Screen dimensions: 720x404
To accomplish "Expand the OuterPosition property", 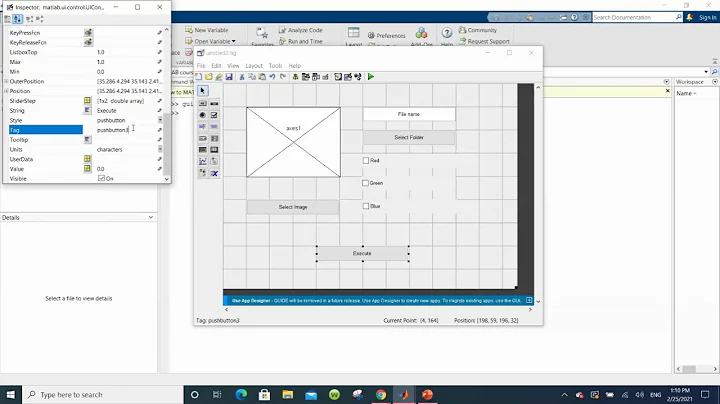I will 6,81.
